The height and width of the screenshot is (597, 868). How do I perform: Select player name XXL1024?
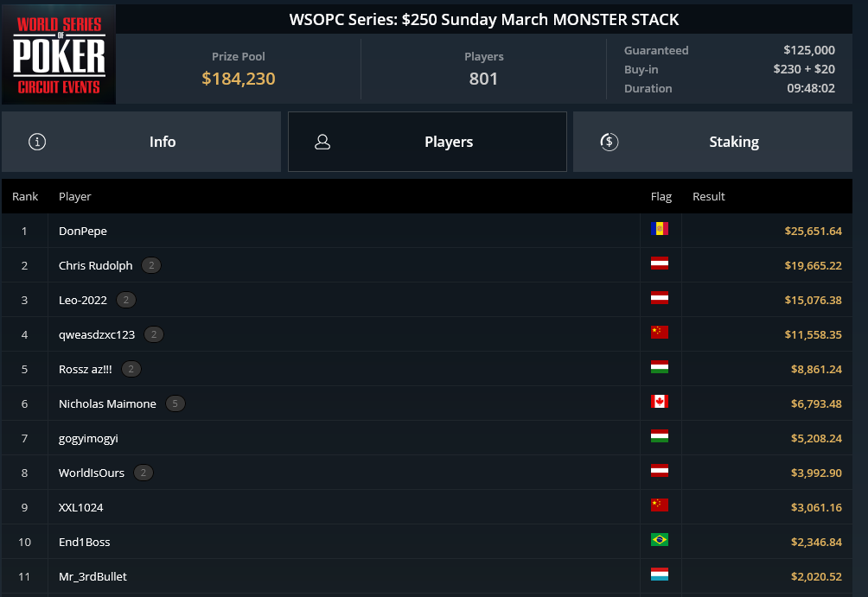(80, 507)
